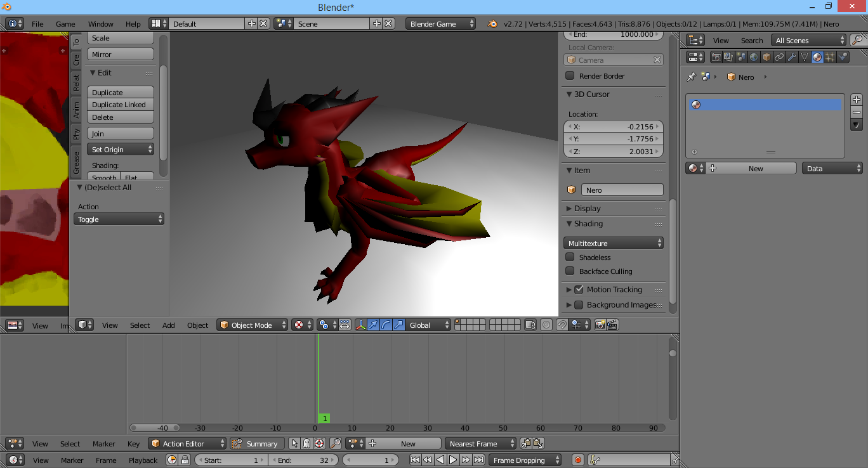This screenshot has width=868, height=468.
Task: Open the Blender Game engine dropdown
Action: (440, 23)
